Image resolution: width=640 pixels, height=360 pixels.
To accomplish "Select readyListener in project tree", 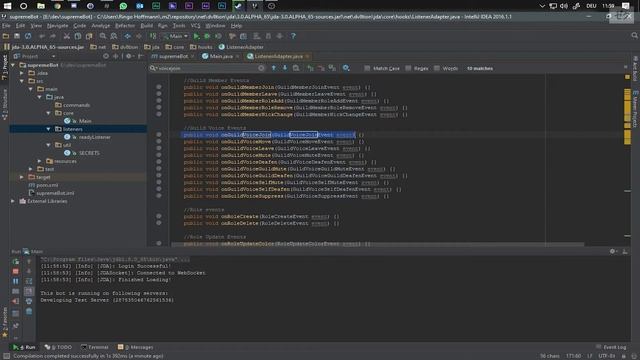I will [94, 137].
